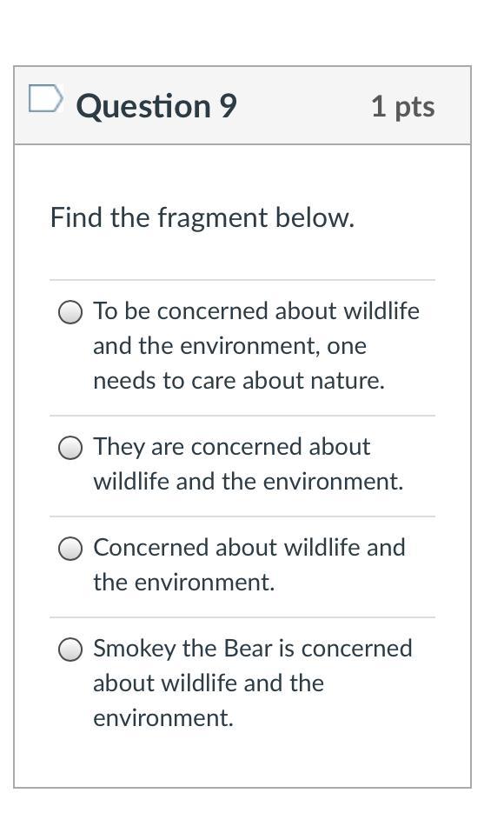Image resolution: width=504 pixels, height=833 pixels.
Task: Click the text 'Concerned about wildlife and'
Action: coord(249,548)
